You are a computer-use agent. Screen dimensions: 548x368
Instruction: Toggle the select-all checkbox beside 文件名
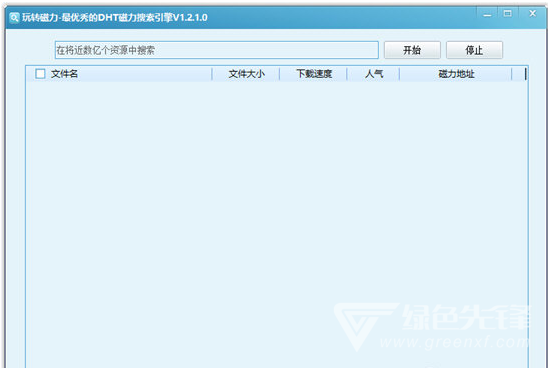coord(40,74)
